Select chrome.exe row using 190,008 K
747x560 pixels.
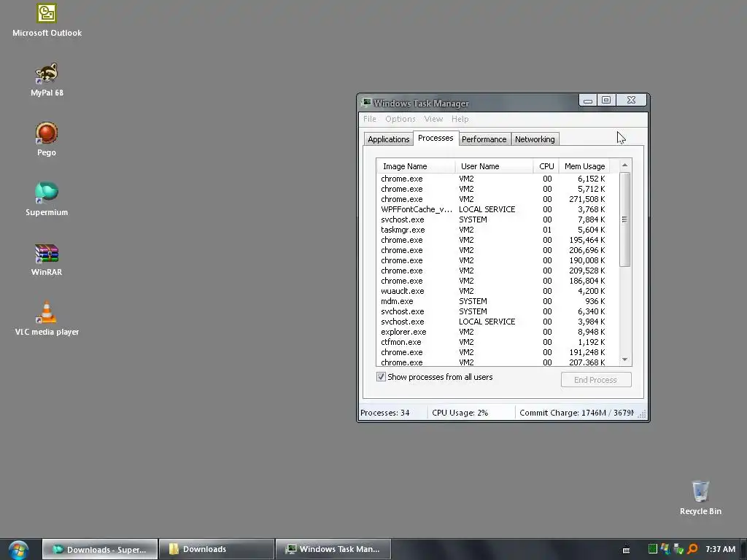click(x=493, y=260)
